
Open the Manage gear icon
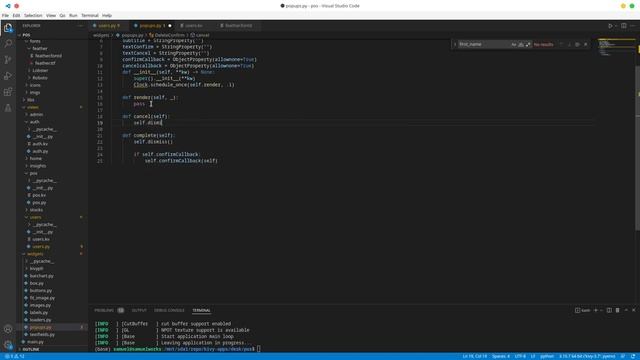point(8,345)
